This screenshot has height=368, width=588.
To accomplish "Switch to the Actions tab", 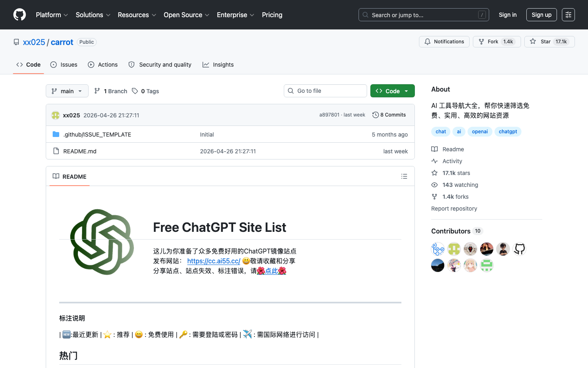I will click(x=102, y=65).
